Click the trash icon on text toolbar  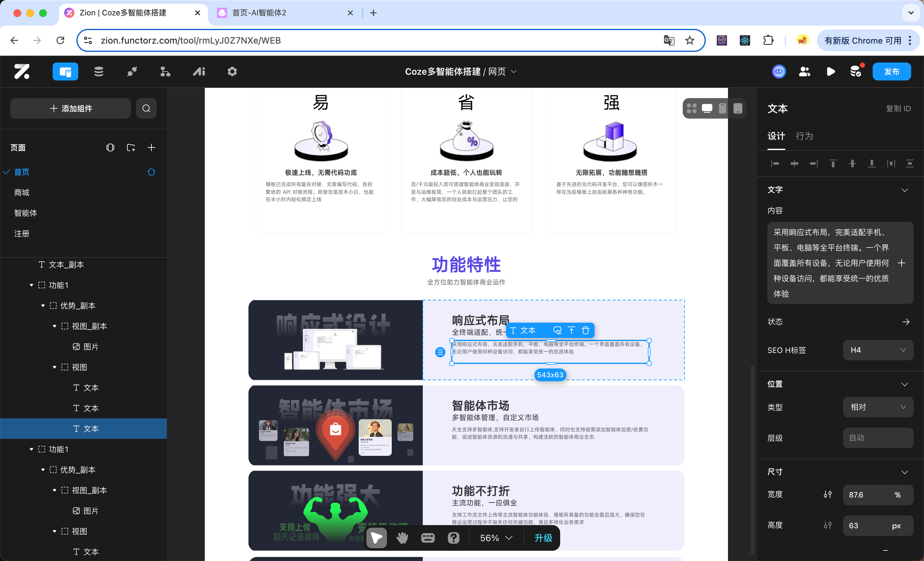(x=586, y=330)
